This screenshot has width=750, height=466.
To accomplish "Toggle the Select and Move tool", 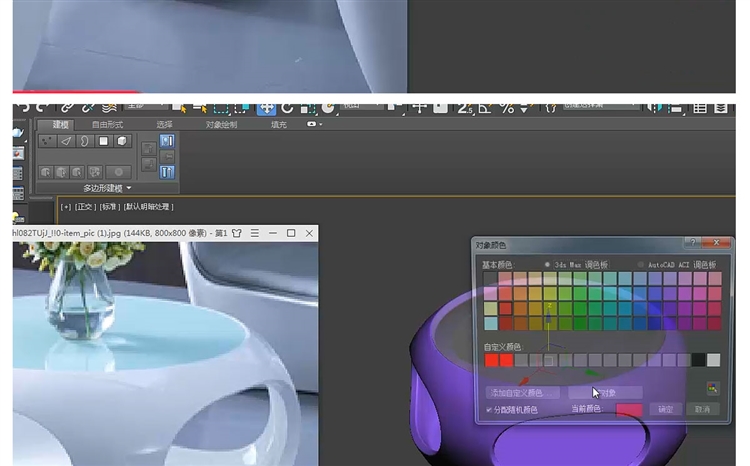I will coord(266,108).
